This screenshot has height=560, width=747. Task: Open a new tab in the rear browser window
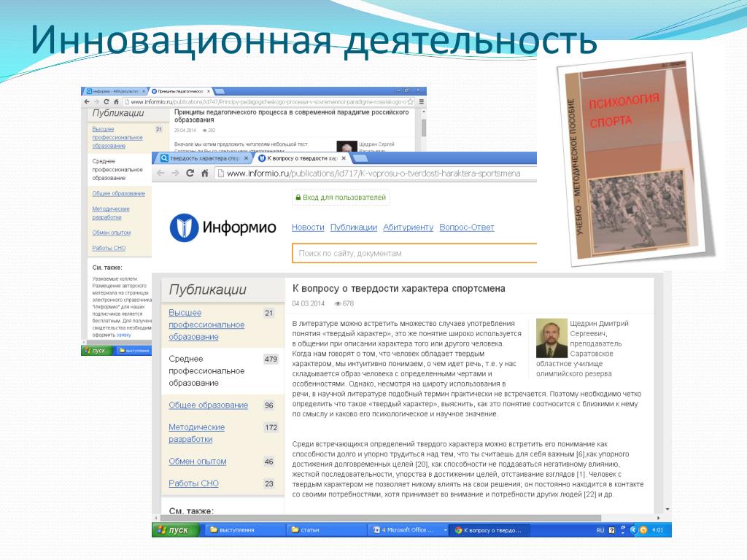(219, 91)
